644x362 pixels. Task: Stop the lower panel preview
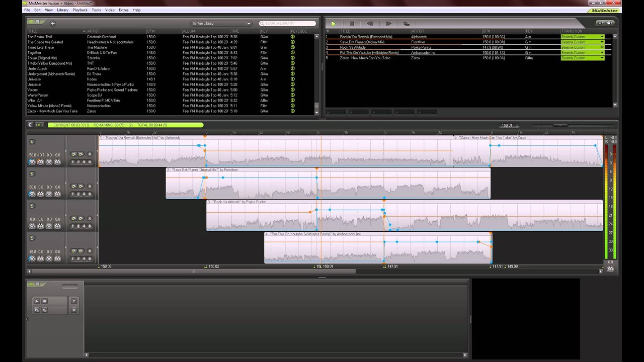tap(44, 301)
